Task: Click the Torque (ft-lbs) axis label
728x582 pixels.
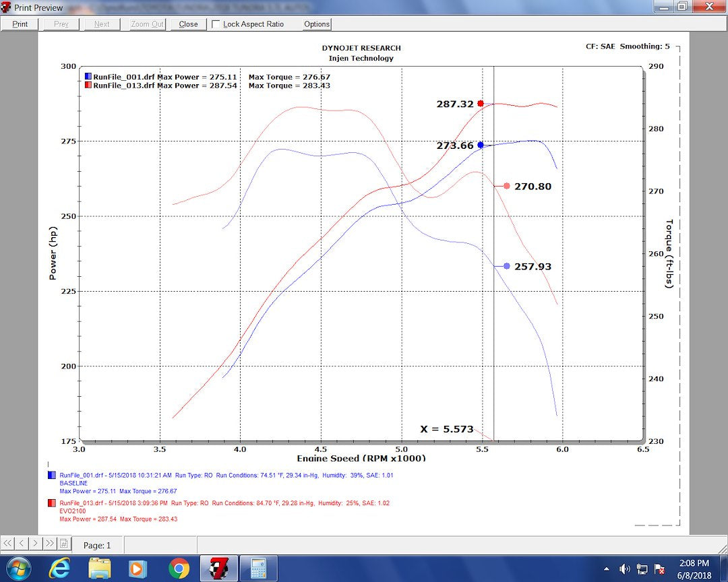Action: tap(669, 253)
